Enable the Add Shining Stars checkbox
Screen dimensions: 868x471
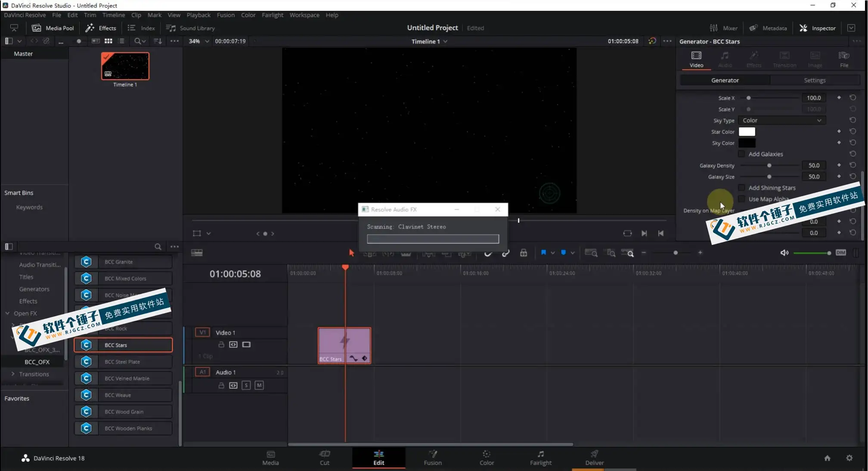[741, 188]
